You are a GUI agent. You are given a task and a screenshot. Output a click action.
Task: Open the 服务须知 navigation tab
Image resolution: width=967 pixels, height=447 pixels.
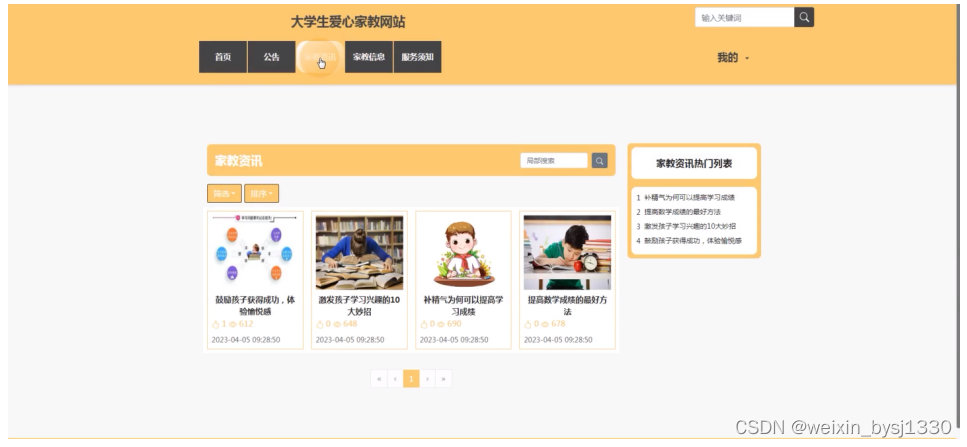[418, 57]
